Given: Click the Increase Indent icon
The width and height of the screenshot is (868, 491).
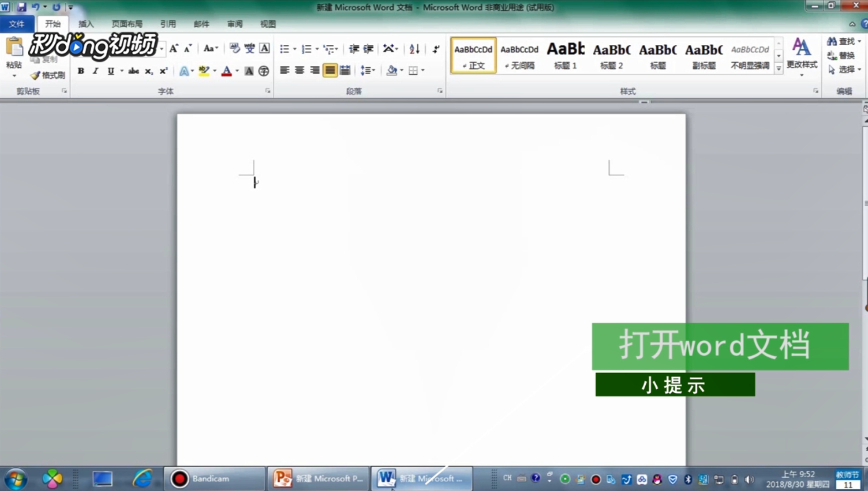Looking at the screenshot, I should click(x=368, y=48).
